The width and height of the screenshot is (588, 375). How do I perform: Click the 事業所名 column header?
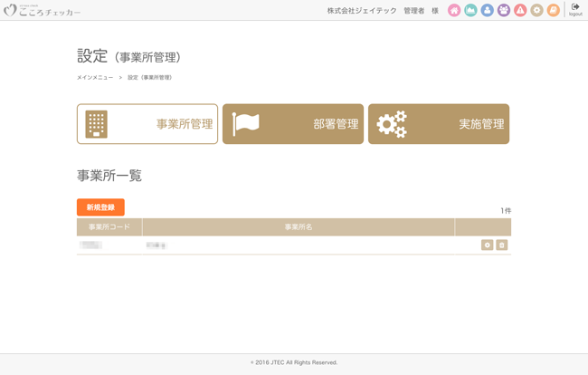pos(299,226)
